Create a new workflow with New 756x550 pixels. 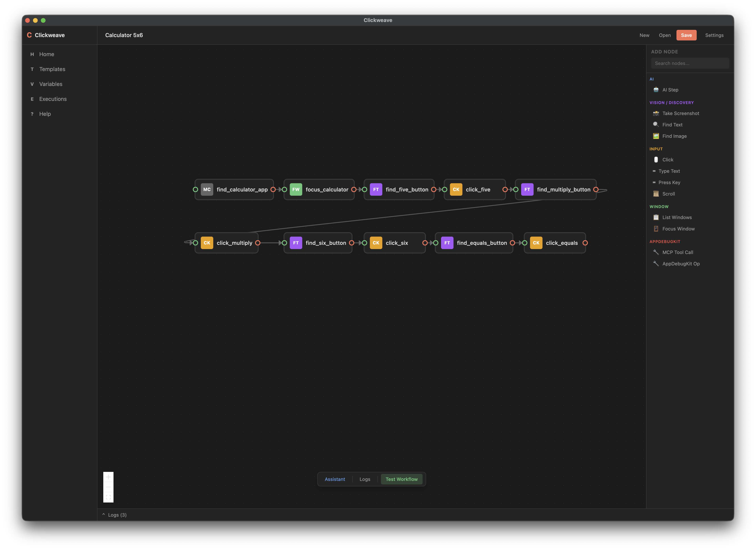tap(644, 35)
